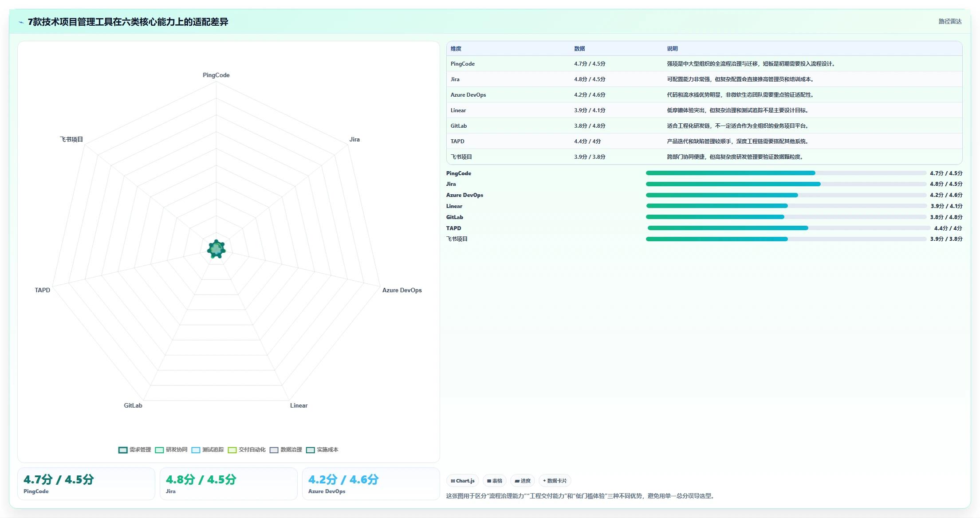Click the radar data polygon at chart center
Image resolution: width=980 pixels, height=518 pixels.
pyautogui.click(x=216, y=249)
